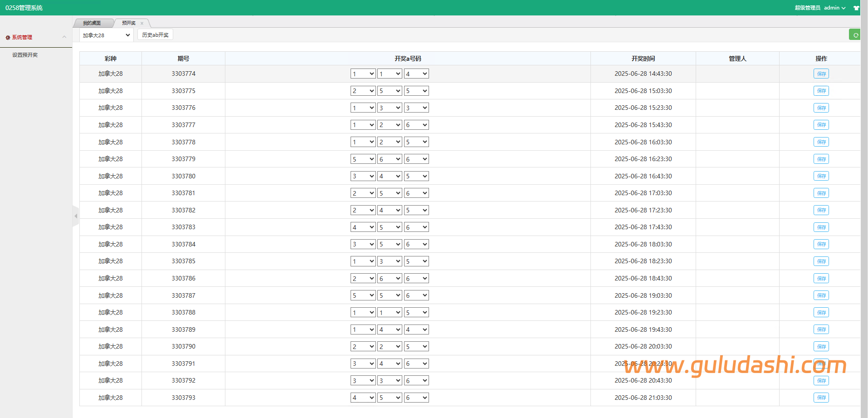Open the 加拿大28 lottery type dropdown

(x=107, y=35)
